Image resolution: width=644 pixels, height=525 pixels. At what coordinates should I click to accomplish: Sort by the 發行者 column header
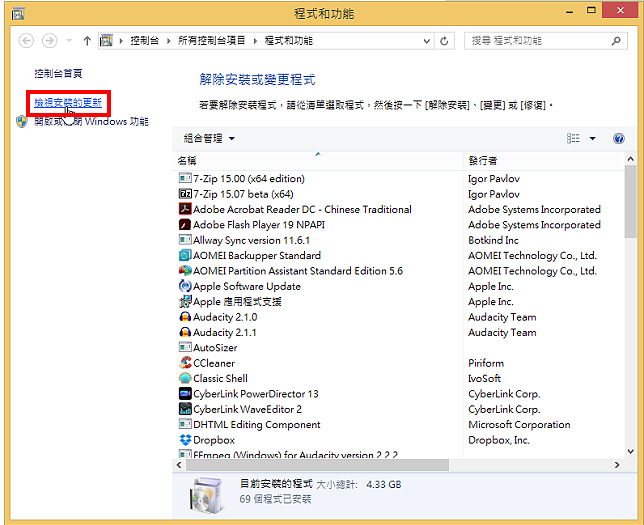[x=544, y=161]
